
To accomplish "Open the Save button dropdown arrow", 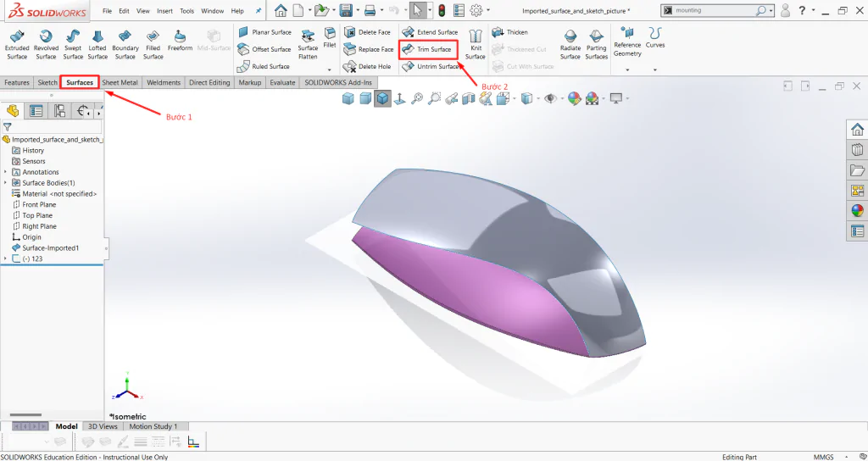I will pos(359,10).
